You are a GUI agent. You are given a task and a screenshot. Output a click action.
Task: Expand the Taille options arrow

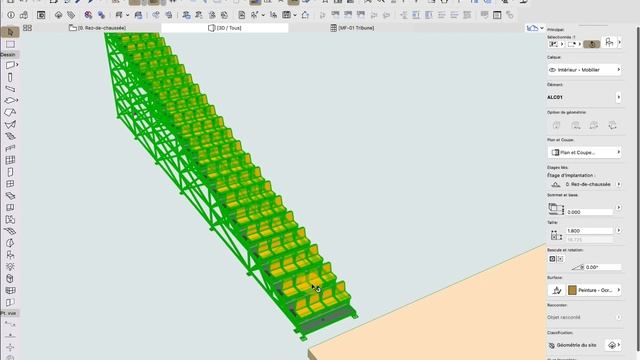pyautogui.click(x=619, y=231)
